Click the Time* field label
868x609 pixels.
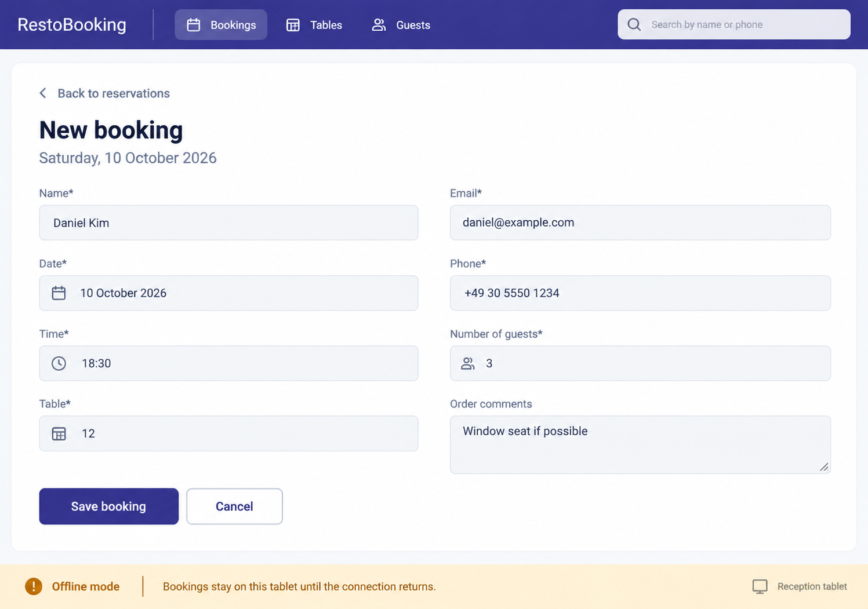point(54,334)
